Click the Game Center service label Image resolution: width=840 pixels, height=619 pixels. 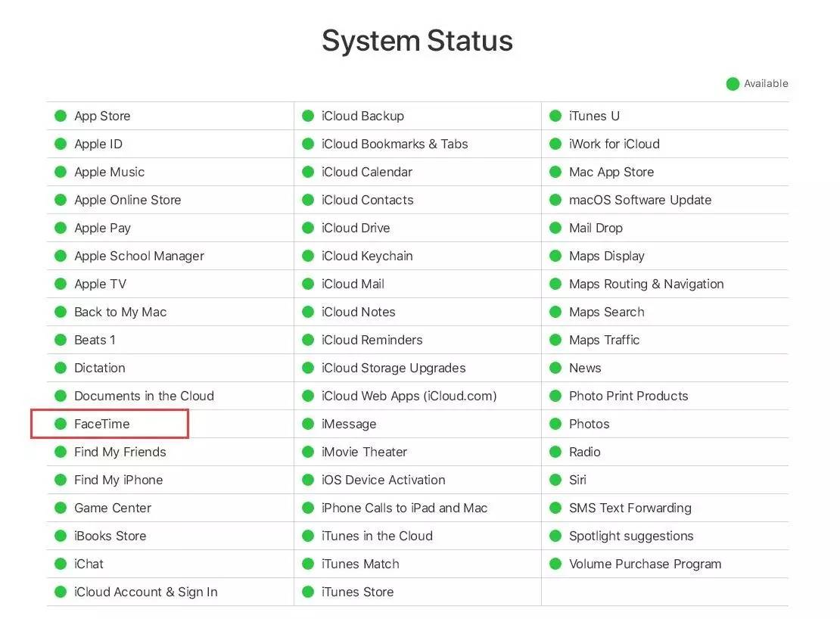pyautogui.click(x=113, y=508)
